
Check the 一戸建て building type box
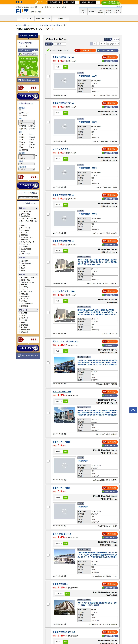pos(20,115)
